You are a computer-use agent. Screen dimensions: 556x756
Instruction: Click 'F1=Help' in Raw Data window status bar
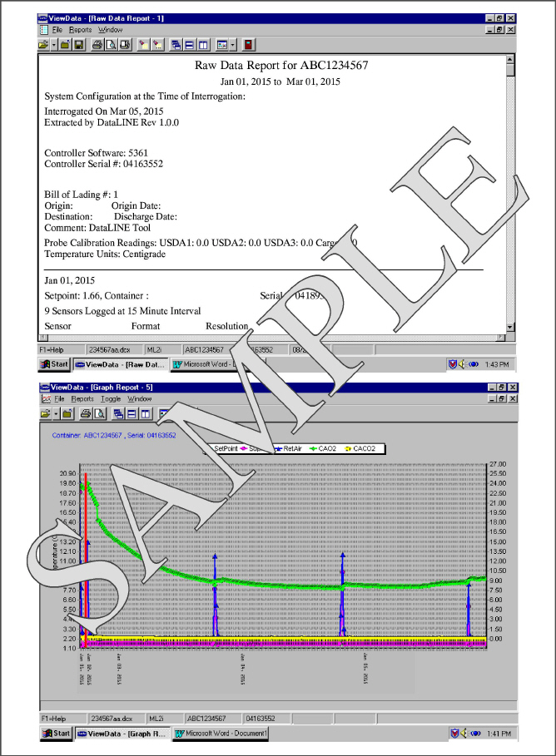tap(52, 350)
